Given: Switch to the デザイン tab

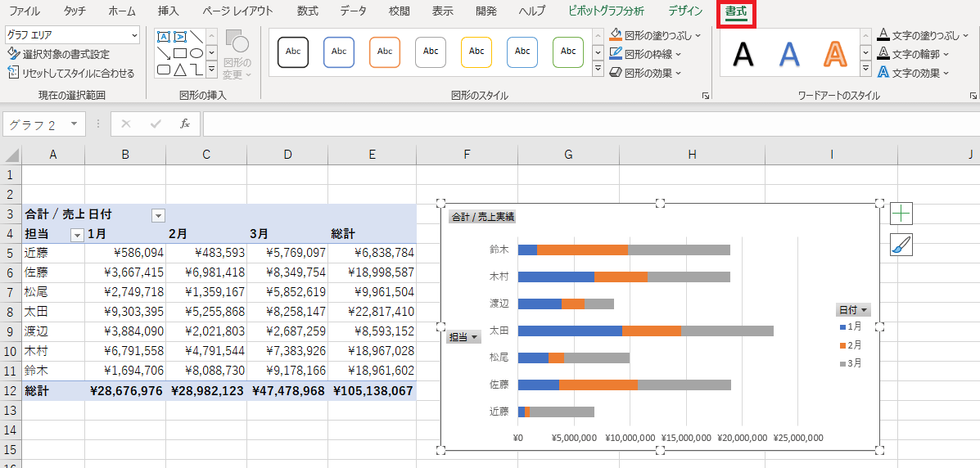Looking at the screenshot, I should pyautogui.click(x=684, y=11).
